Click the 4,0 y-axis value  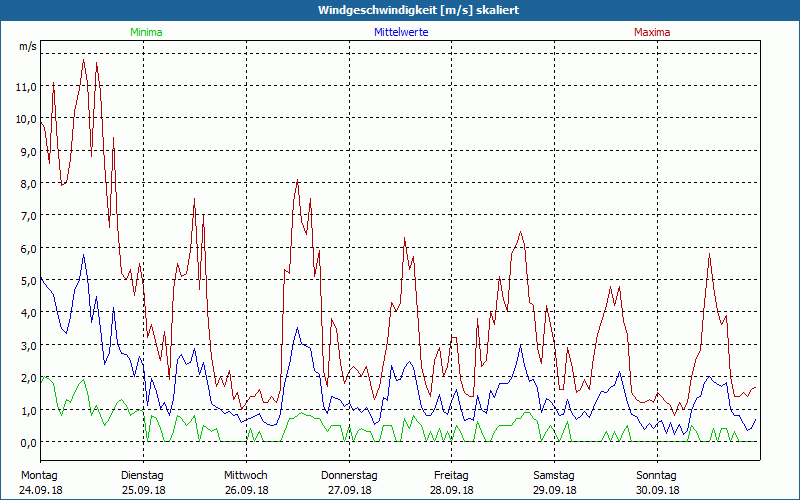(x=29, y=313)
